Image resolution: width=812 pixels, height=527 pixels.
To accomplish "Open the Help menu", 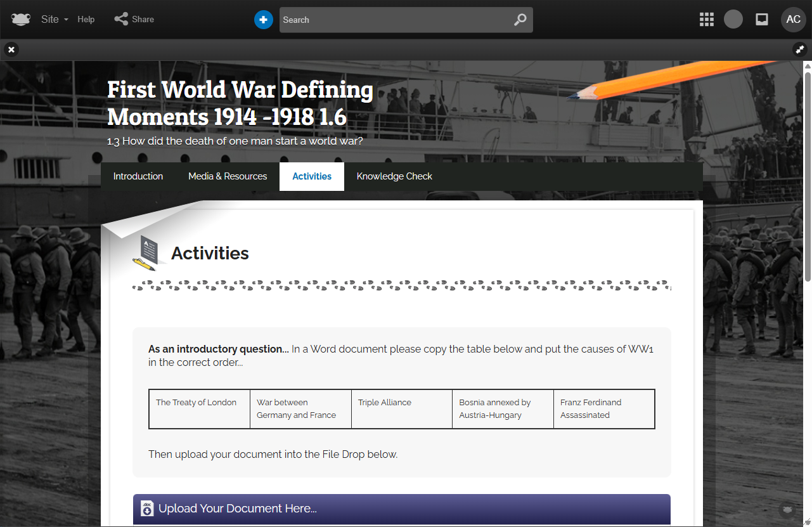I will (x=86, y=20).
